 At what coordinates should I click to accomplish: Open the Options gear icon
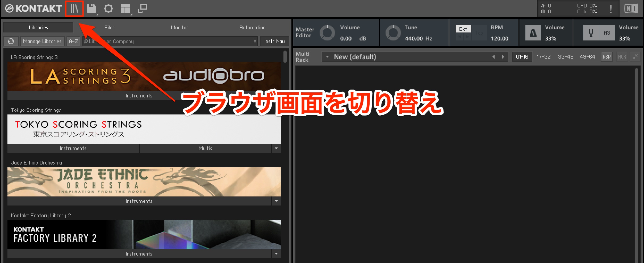tap(108, 9)
